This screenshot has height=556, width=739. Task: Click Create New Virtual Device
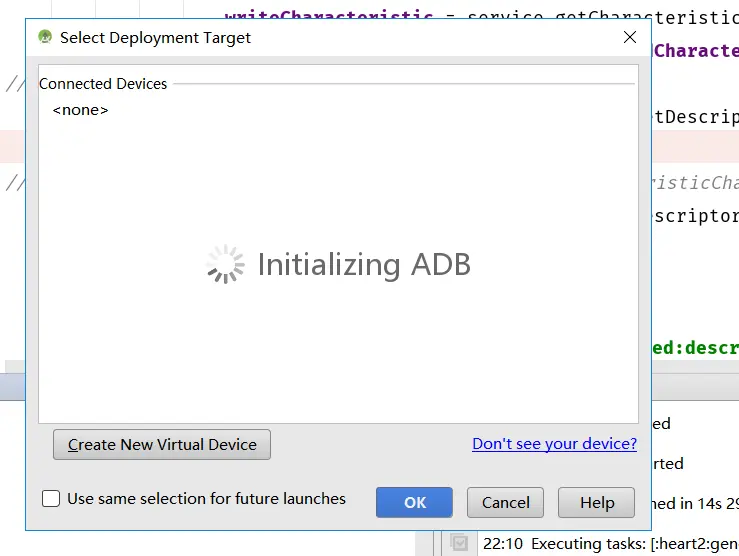pyautogui.click(x=162, y=444)
